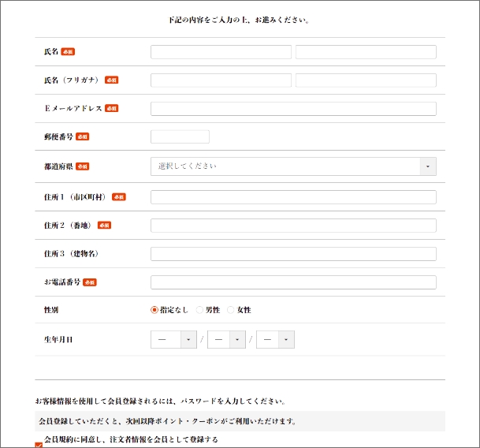This screenshot has width=480, height=448.
Task: Focus the 住所3 (建物名) input
Action: coord(293,254)
